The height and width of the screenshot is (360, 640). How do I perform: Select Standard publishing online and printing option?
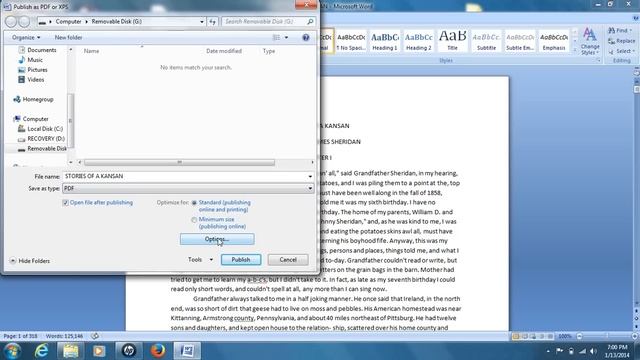[x=194, y=202]
